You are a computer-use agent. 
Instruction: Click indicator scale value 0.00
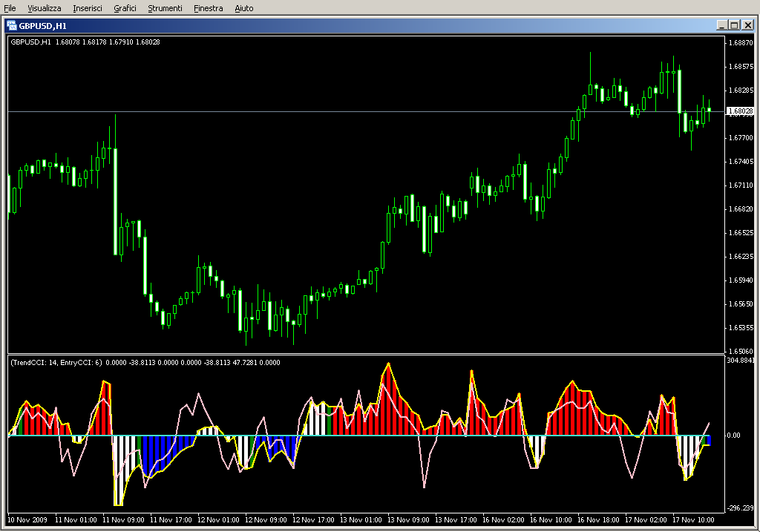coord(733,435)
